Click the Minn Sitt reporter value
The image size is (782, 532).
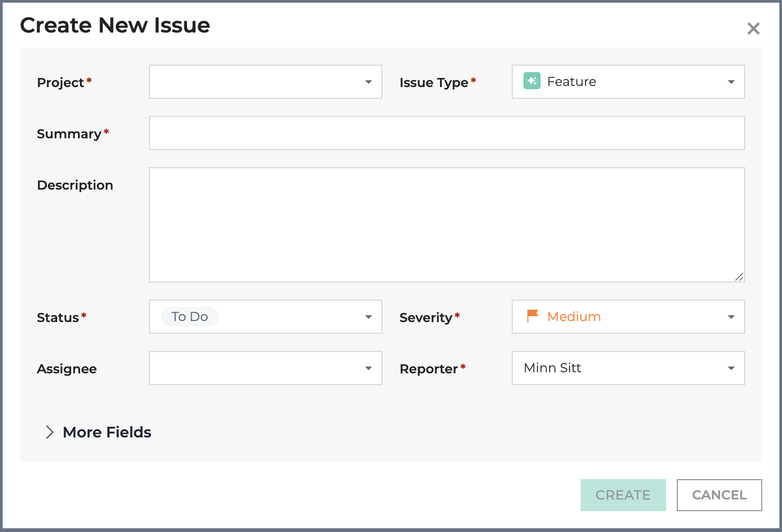pyautogui.click(x=552, y=368)
